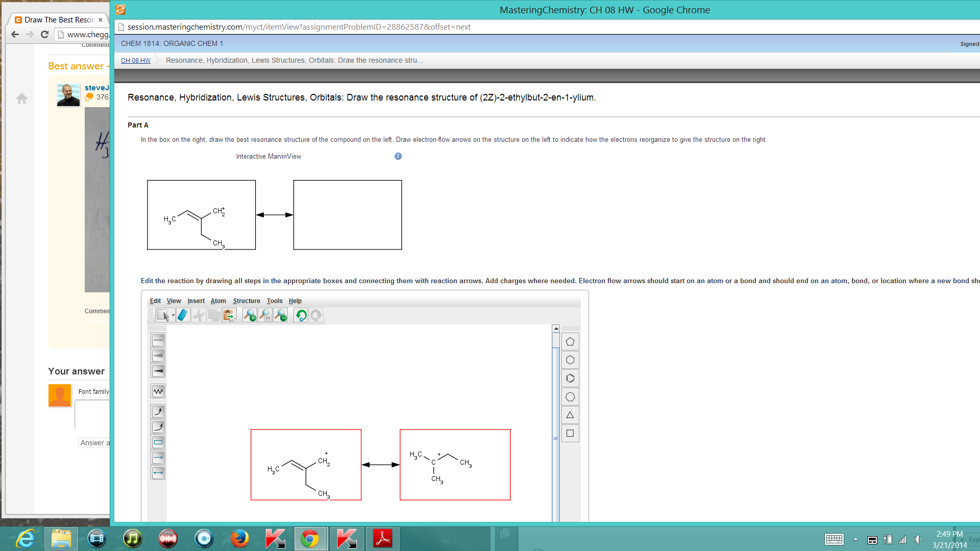This screenshot has height=551, width=980.
Task: Select the single bond tool
Action: [158, 340]
